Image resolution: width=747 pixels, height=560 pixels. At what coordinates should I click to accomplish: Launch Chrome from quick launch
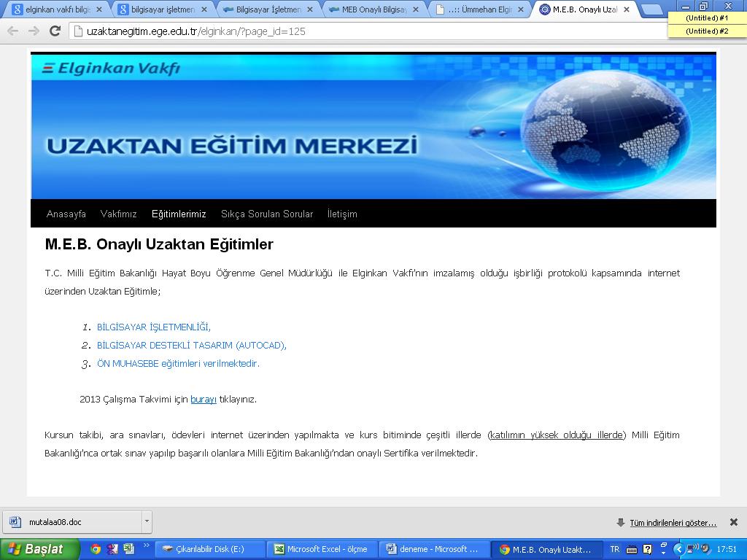point(96,549)
